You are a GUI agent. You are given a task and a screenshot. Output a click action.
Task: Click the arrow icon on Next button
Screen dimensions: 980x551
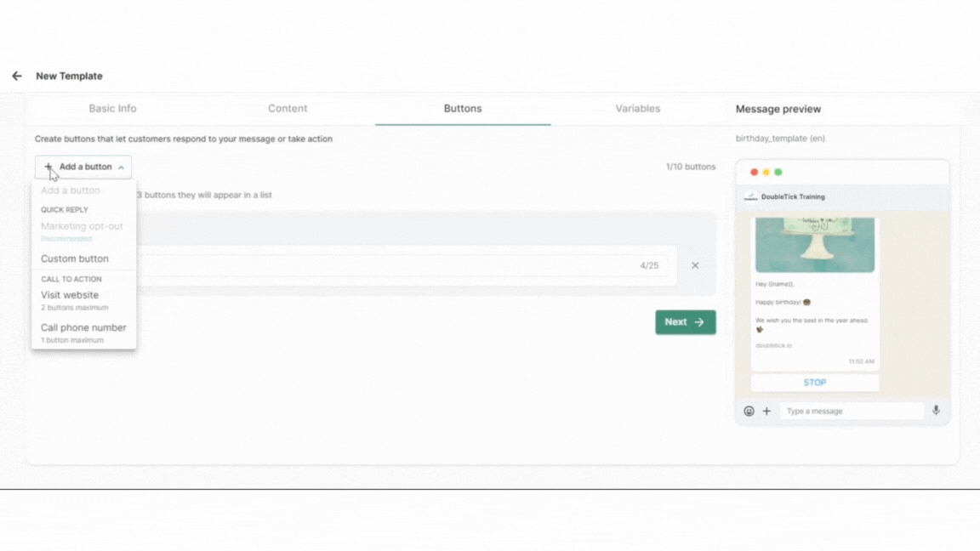699,322
